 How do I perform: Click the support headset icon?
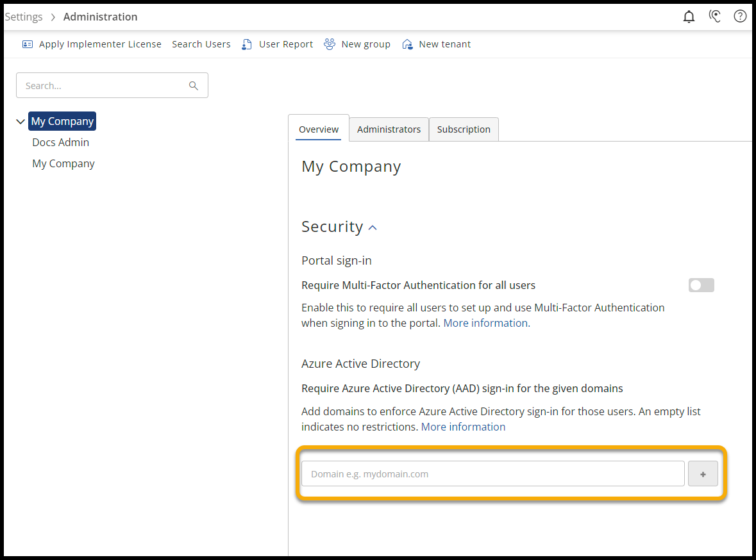click(x=715, y=17)
